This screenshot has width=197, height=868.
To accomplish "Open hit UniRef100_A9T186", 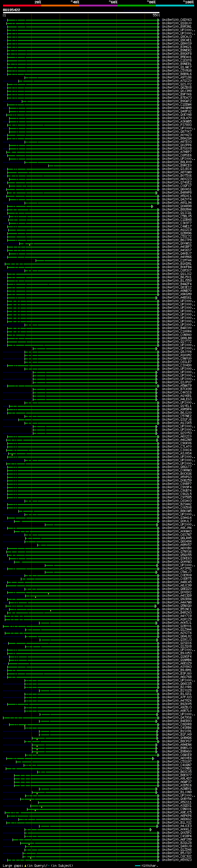I will point(176,78).
